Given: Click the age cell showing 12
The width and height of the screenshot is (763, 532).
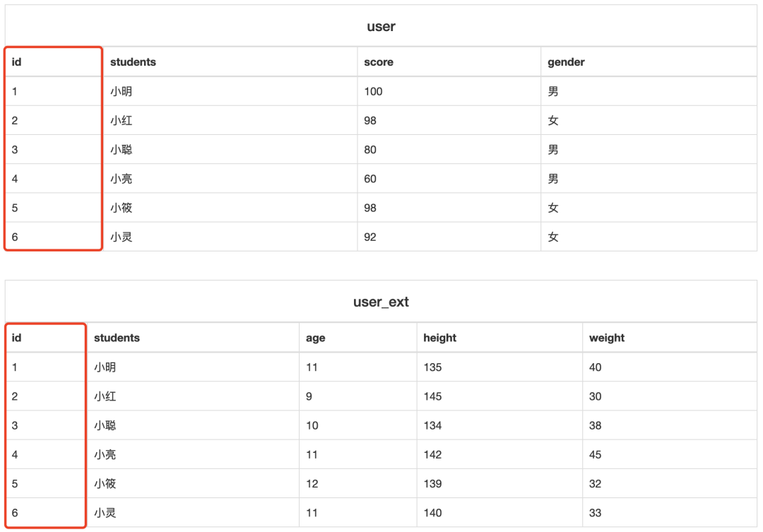Looking at the screenshot, I should (312, 484).
